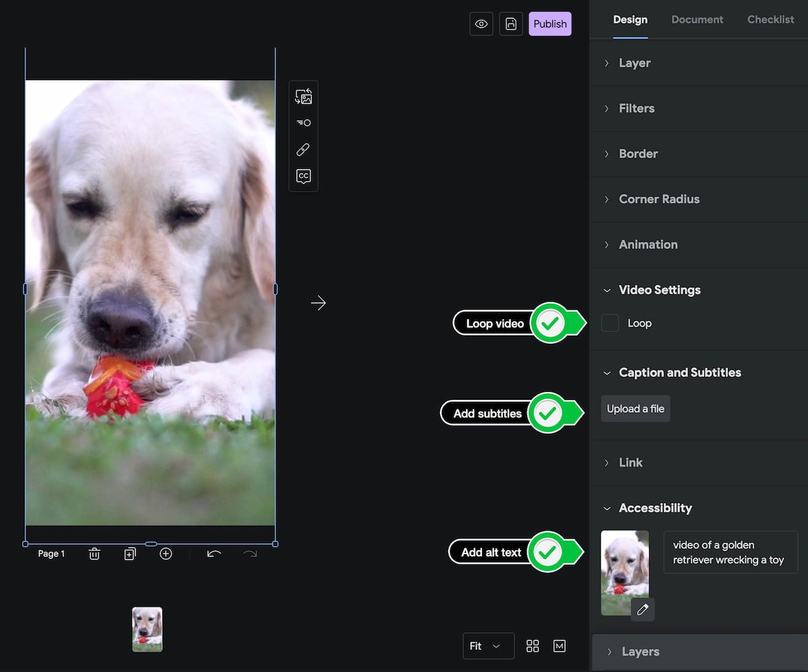Collapse the Video Settings section
808x672 pixels.
click(x=659, y=290)
